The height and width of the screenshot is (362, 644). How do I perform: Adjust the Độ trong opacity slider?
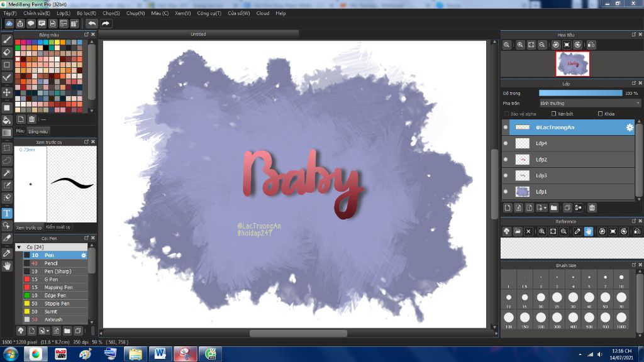[x=580, y=93]
